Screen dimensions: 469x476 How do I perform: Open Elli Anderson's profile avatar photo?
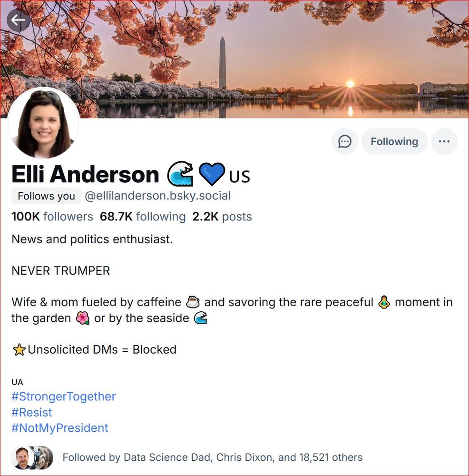point(44,123)
